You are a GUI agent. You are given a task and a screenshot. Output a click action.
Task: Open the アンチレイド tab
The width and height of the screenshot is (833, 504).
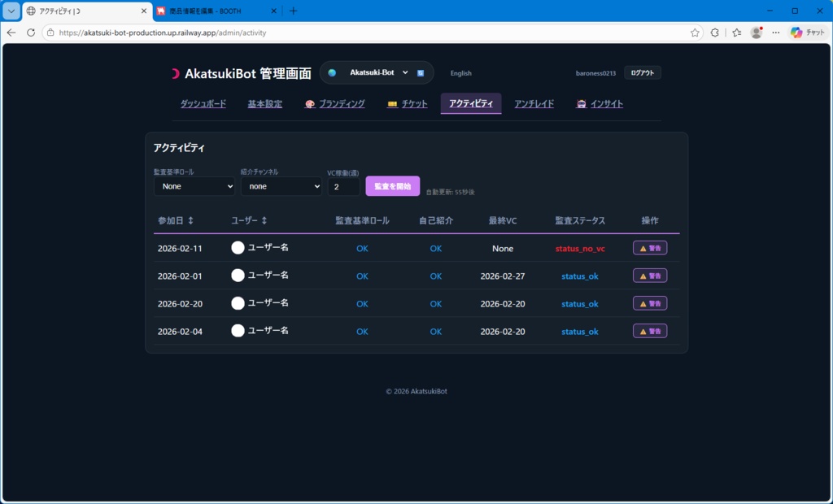click(x=534, y=104)
